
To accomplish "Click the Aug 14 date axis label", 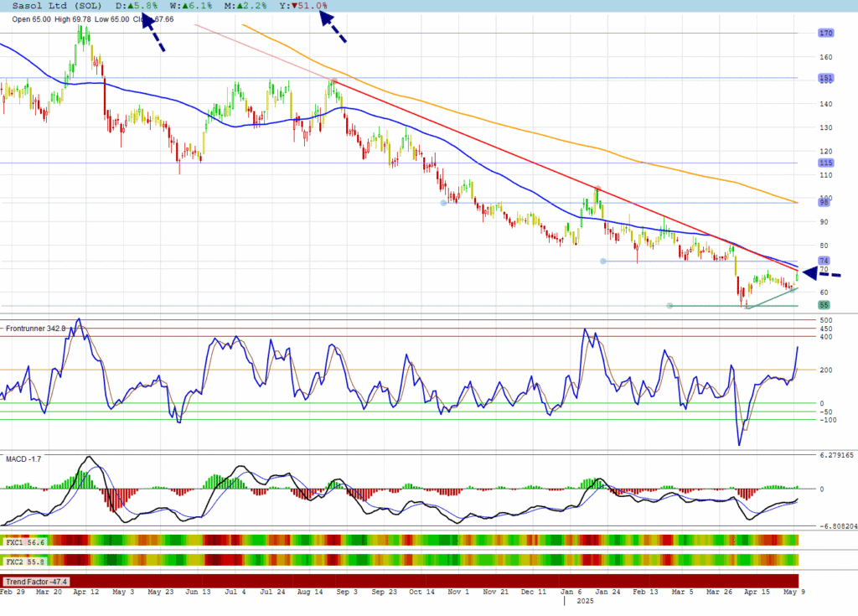I will pyautogui.click(x=310, y=592).
